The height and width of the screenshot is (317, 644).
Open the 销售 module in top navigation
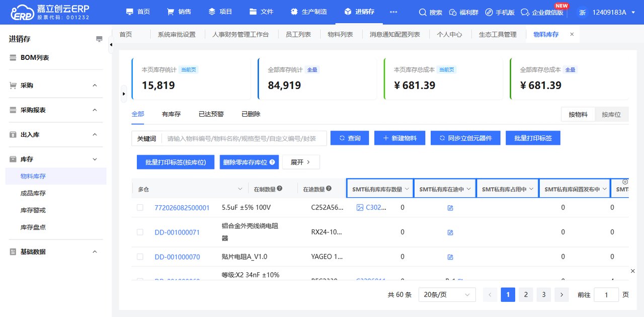click(179, 12)
